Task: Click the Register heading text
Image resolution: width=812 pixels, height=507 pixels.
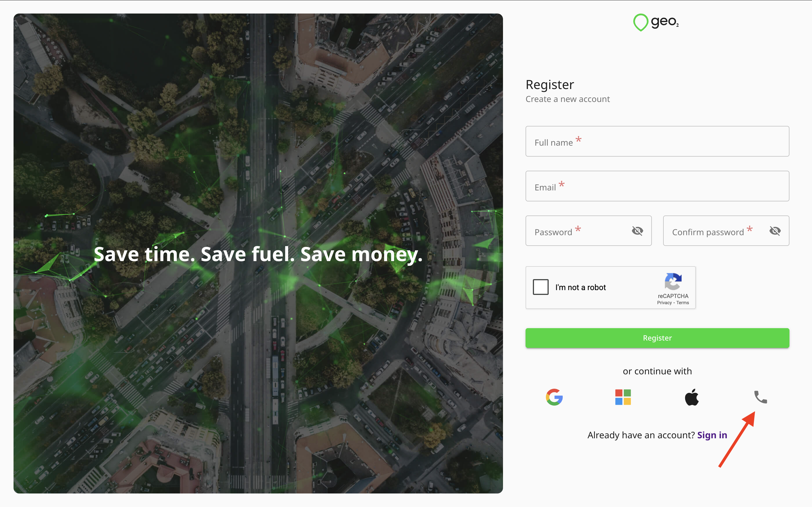Action: click(550, 85)
